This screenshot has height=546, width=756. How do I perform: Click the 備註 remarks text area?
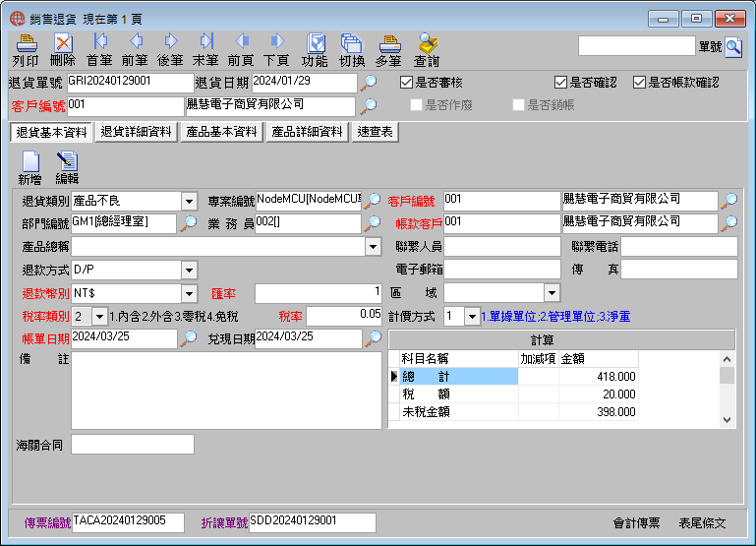pos(227,391)
